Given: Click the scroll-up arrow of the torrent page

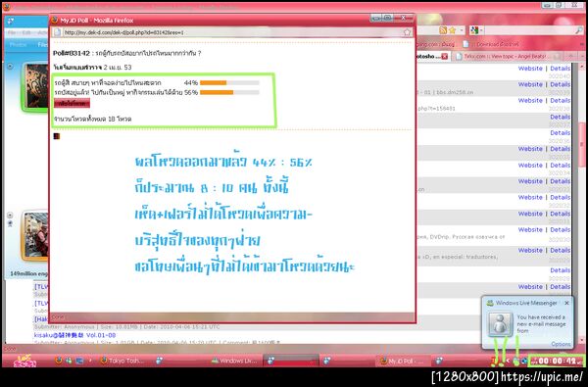Looking at the screenshot, I should pos(581,67).
